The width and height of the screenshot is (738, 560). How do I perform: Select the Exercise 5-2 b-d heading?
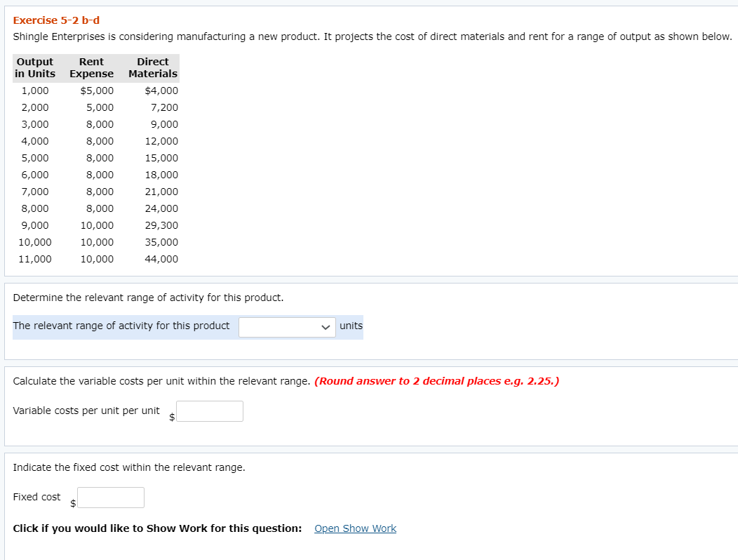pos(57,20)
